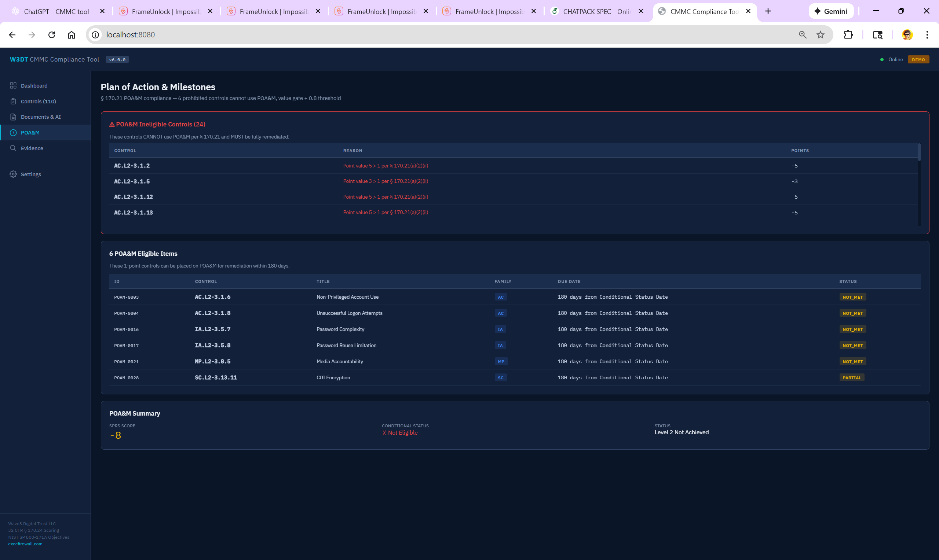Click the browser zoom magnifier icon
Viewport: 939px width, 560px height.
pyautogui.click(x=803, y=35)
